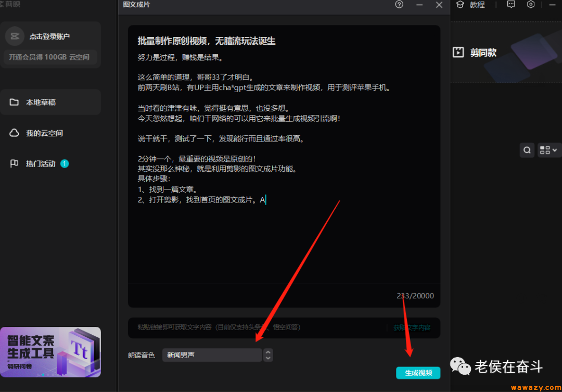Click the voice stepper arrows beside 新闻男声
The image size is (562, 392).
(268, 355)
